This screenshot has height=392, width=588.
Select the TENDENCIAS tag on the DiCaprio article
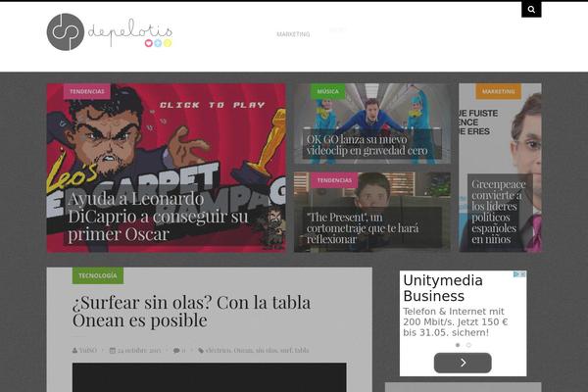point(86,91)
